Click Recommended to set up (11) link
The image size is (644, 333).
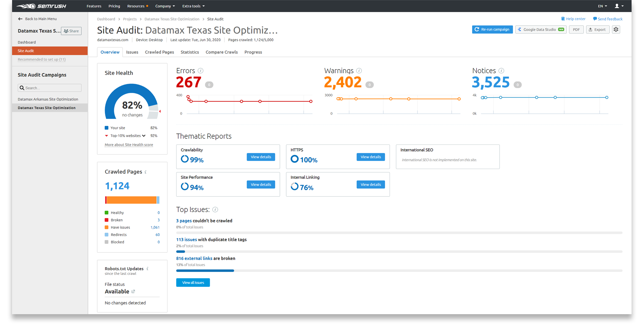[42, 59]
